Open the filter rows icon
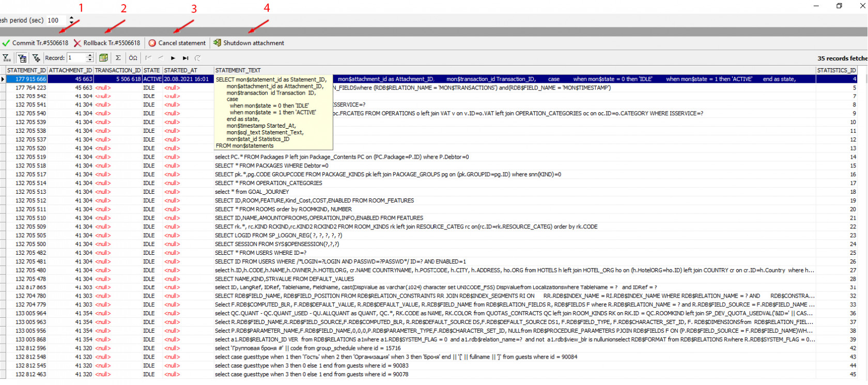The height and width of the screenshot is (385, 868). (6, 58)
